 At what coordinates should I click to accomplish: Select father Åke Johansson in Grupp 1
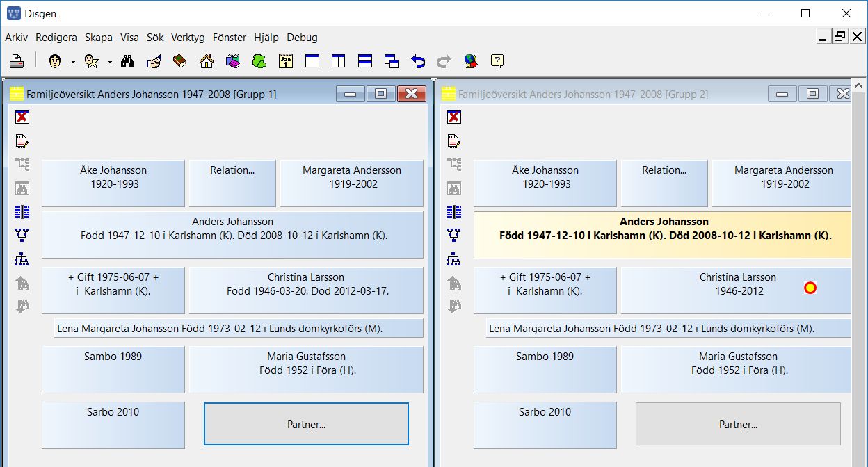pyautogui.click(x=113, y=183)
